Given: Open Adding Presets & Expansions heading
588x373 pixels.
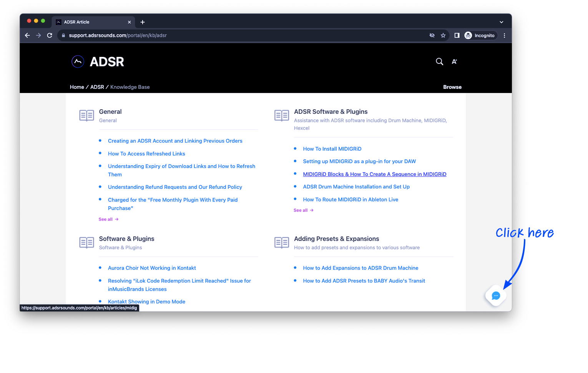Looking at the screenshot, I should pyautogui.click(x=336, y=239).
